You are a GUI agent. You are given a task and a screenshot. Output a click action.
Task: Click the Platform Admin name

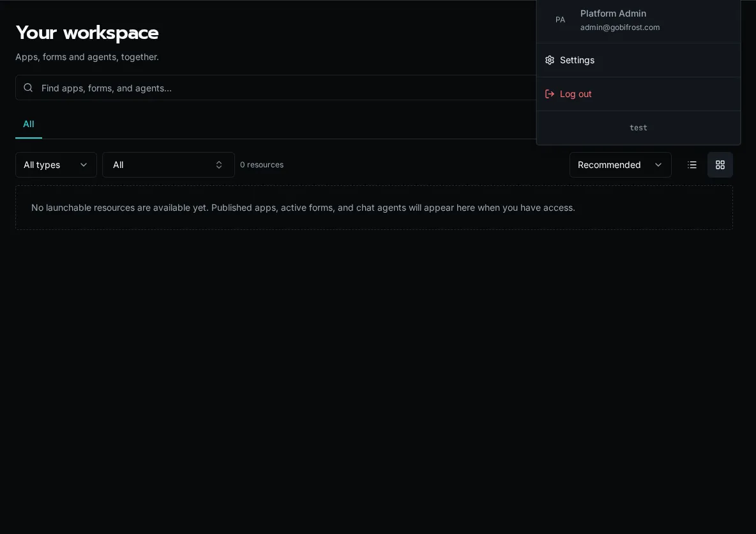point(613,13)
